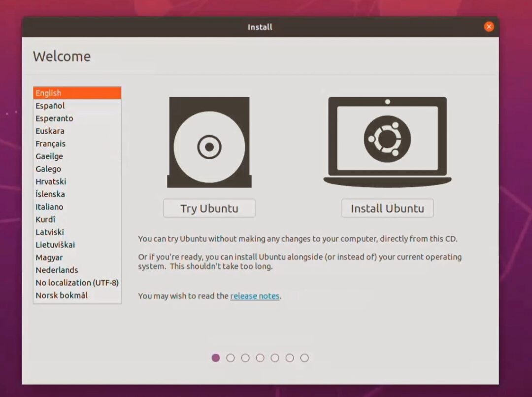Viewport: 532px width, 397px height.
Task: Pick Hrvatski in the language list
Action: pos(77,181)
